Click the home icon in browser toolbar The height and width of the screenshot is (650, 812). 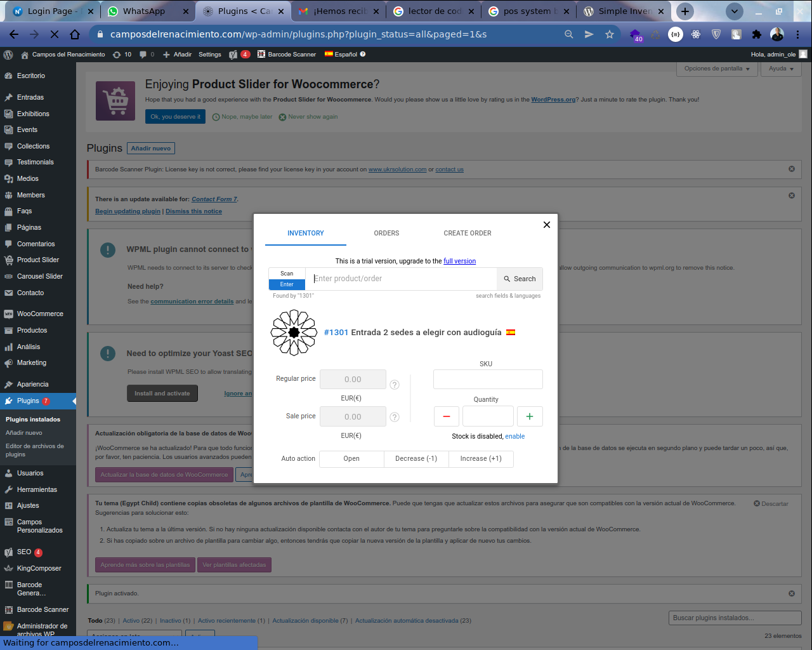(x=75, y=34)
